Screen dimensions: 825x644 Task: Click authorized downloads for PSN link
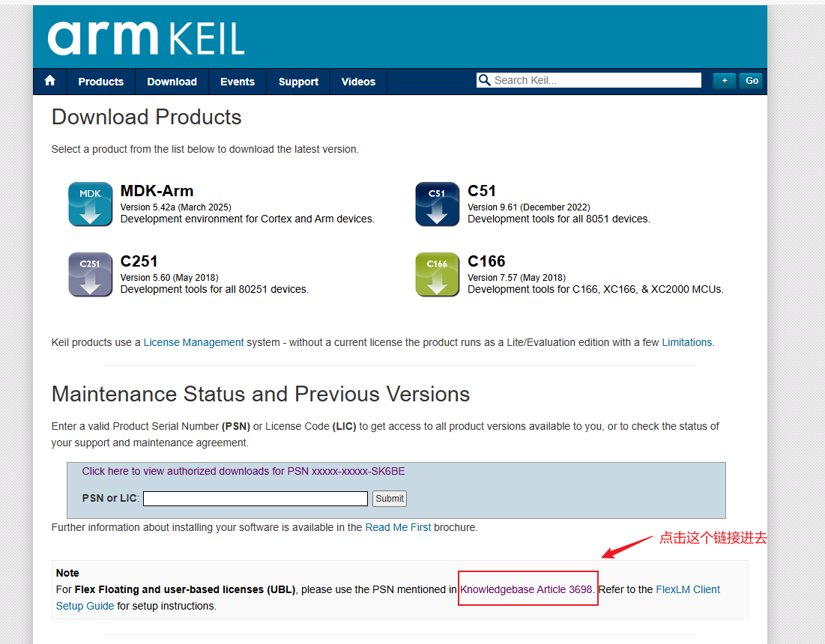tap(243, 471)
